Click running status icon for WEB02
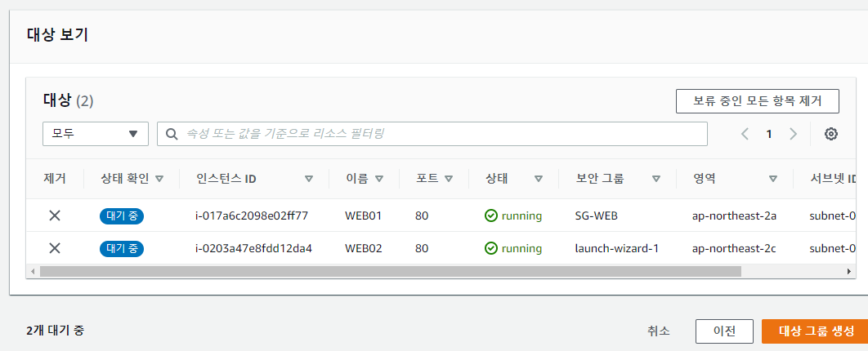This screenshot has width=868, height=351. click(x=491, y=248)
